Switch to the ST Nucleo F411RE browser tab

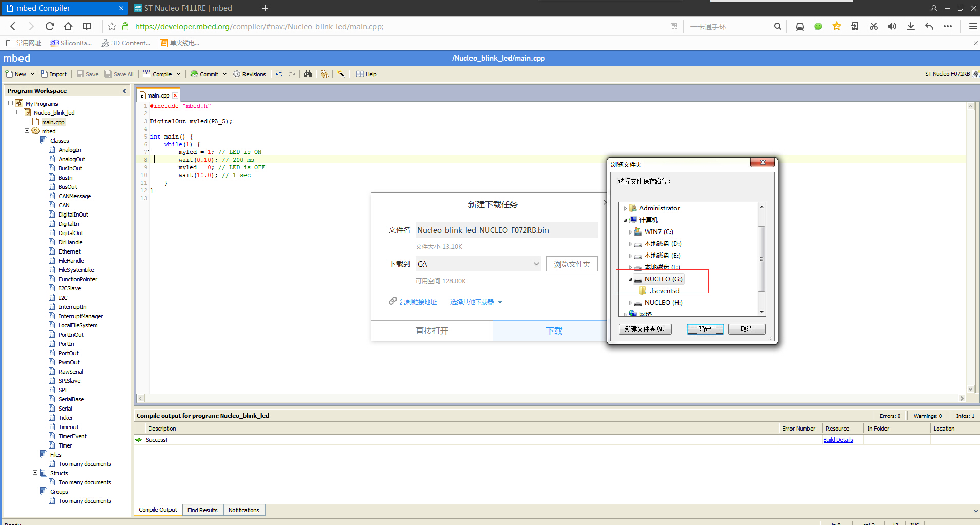[187, 8]
